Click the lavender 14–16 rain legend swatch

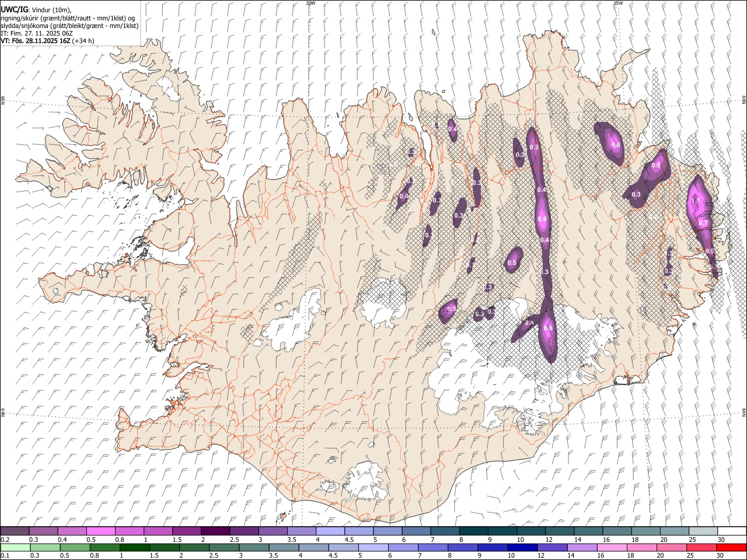[x=582, y=547]
